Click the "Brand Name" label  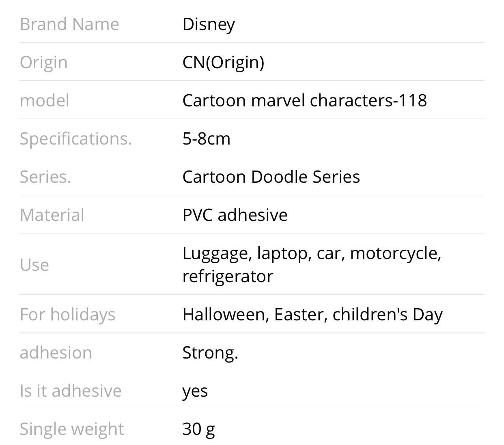click(69, 24)
